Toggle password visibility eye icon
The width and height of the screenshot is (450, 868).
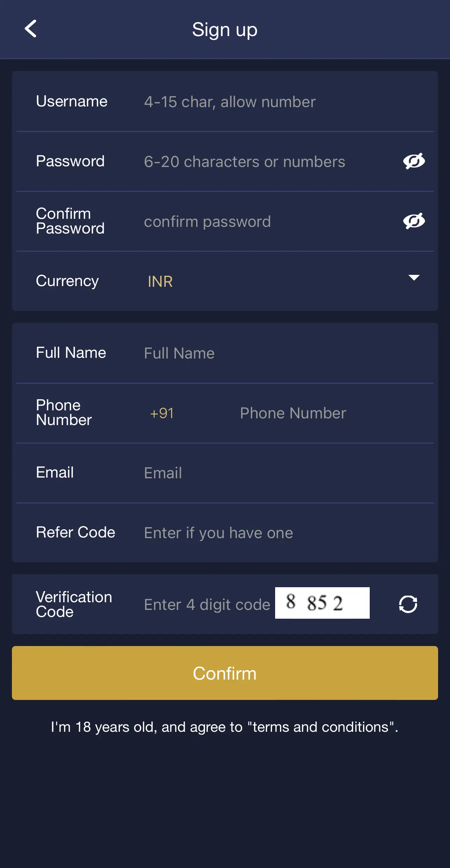point(415,161)
